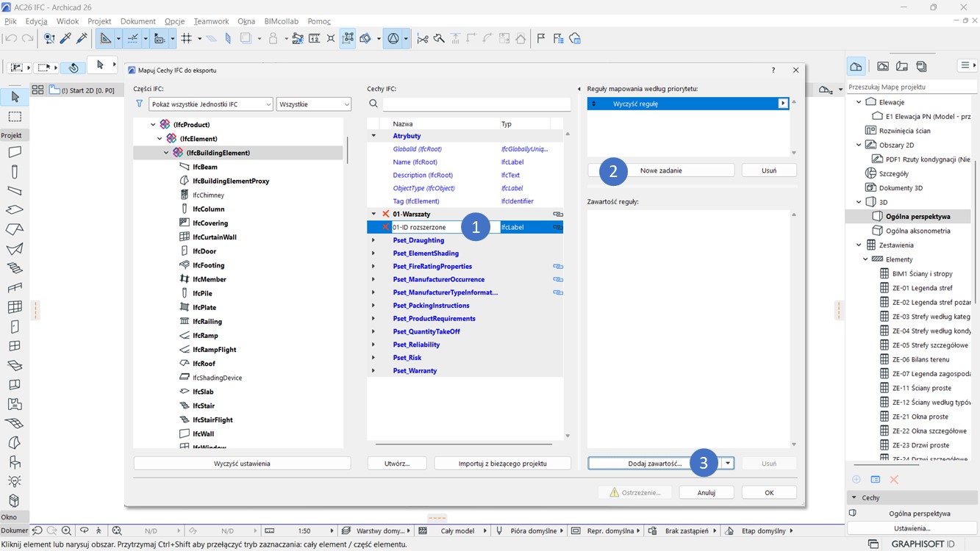Viewport: 980px width, 551px height.
Task: Click the filter funnel icon in Części IFC
Action: (140, 104)
